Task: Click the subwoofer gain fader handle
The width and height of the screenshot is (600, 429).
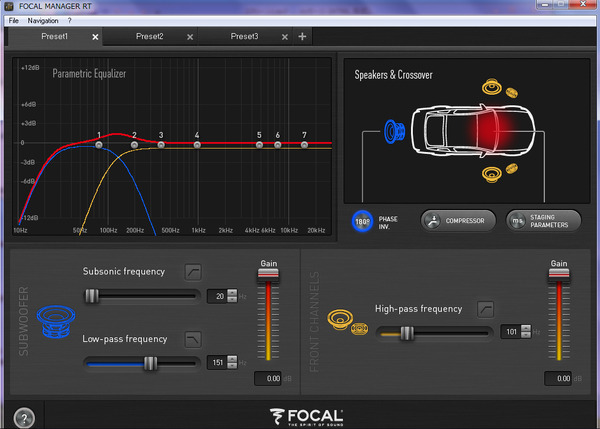Action: [268, 274]
